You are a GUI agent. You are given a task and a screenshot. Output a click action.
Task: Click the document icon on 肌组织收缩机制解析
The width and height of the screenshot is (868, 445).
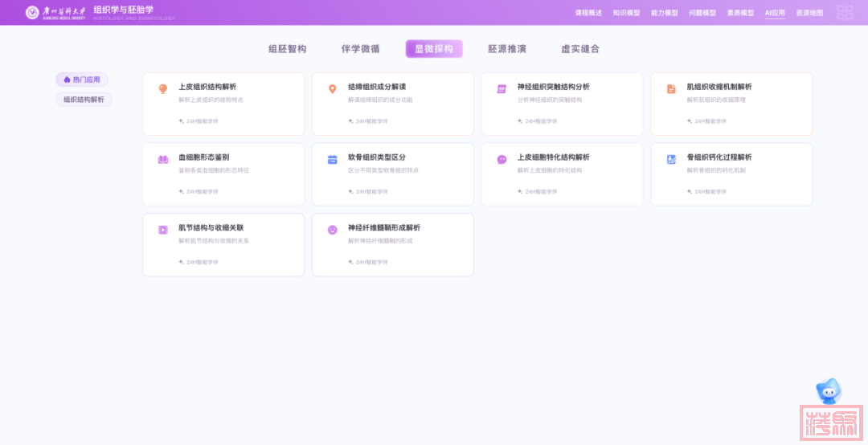[x=671, y=88]
